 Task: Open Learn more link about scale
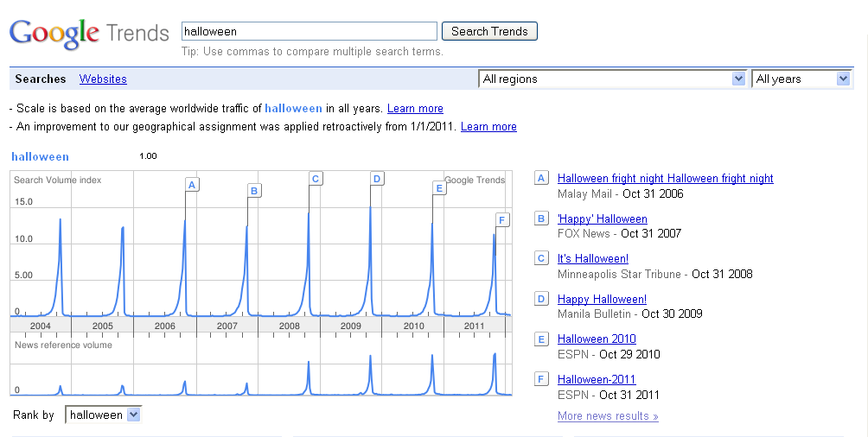coord(415,109)
